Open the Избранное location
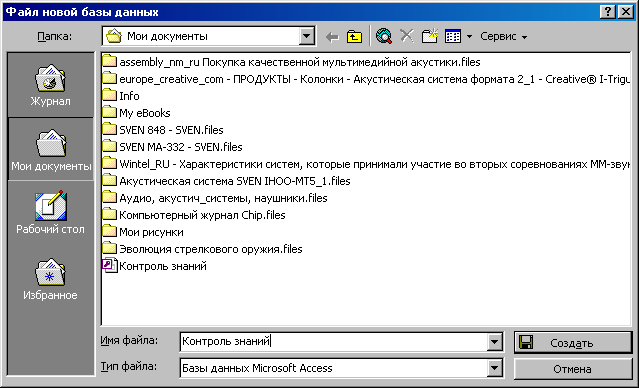The width and height of the screenshot is (639, 388). [x=50, y=279]
